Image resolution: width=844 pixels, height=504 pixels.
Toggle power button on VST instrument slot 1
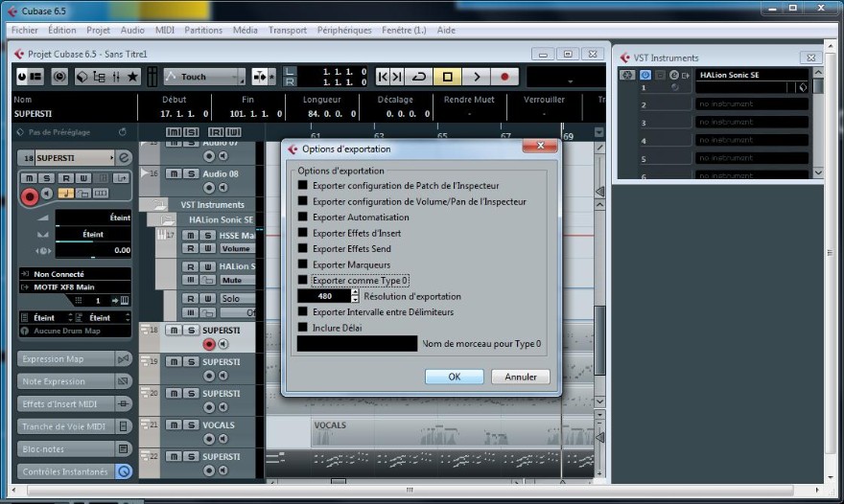click(645, 75)
